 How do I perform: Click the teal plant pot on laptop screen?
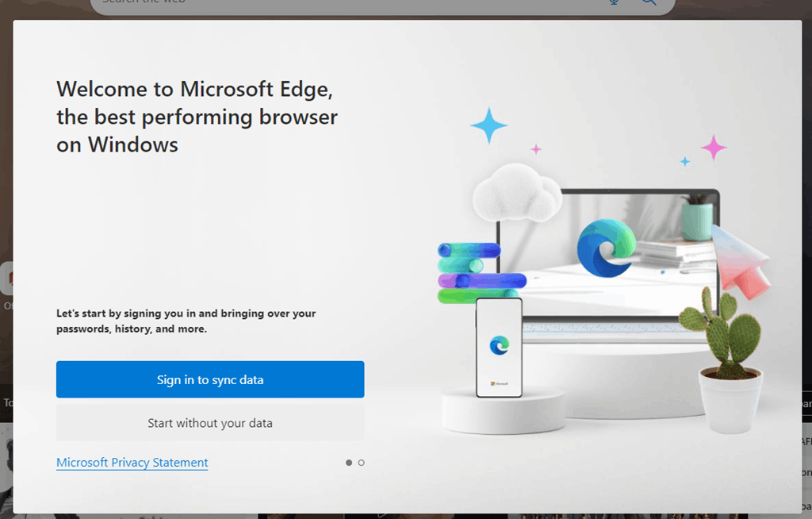(x=697, y=221)
